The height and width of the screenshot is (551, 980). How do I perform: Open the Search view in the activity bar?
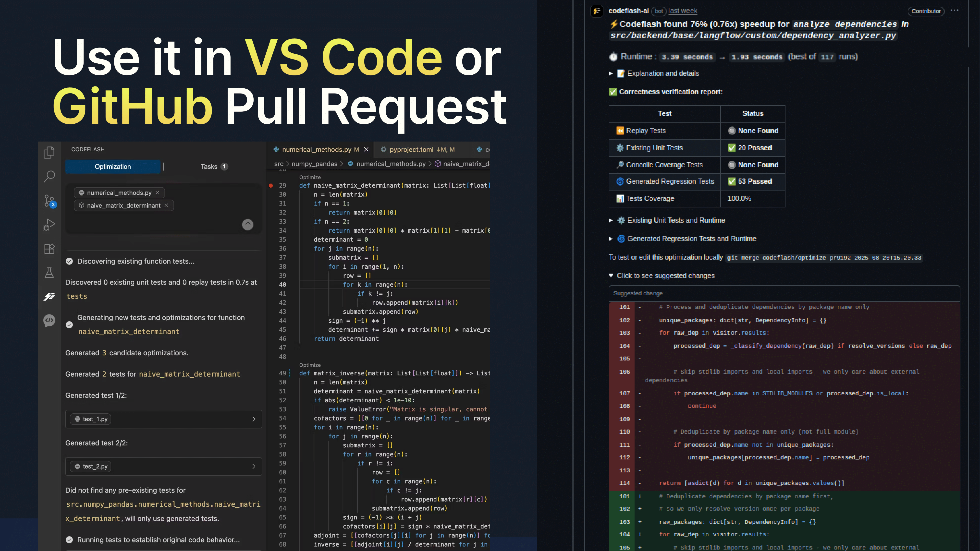[x=49, y=176]
